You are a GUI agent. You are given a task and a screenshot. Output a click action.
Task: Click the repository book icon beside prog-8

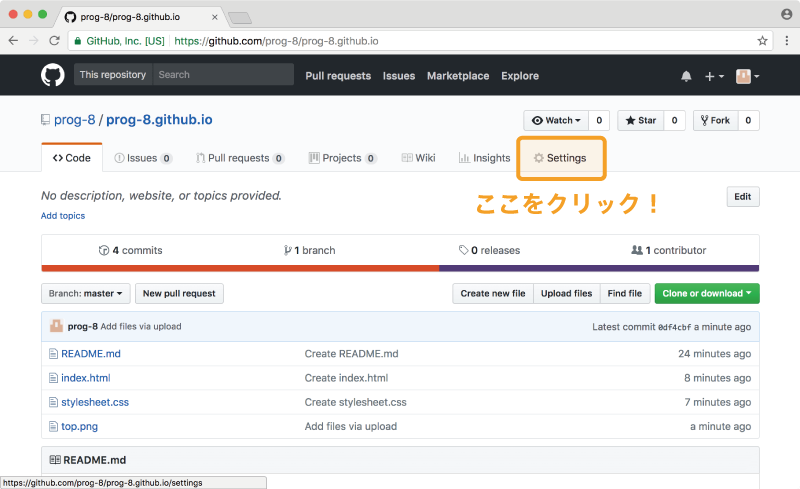click(45, 120)
